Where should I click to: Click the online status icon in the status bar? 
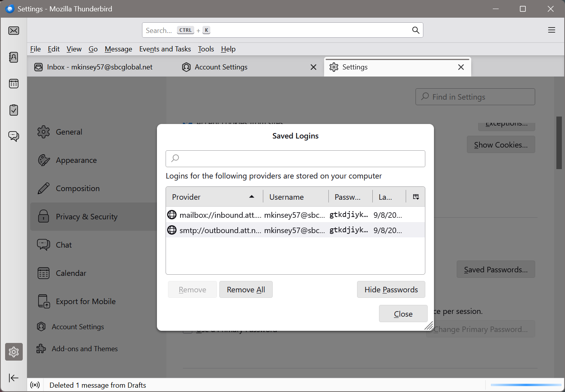pos(35,385)
